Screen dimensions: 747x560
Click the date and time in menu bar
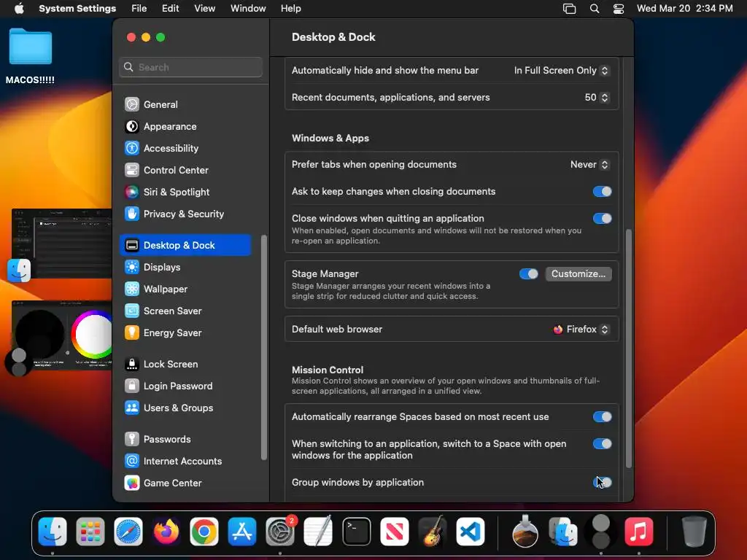coord(684,9)
